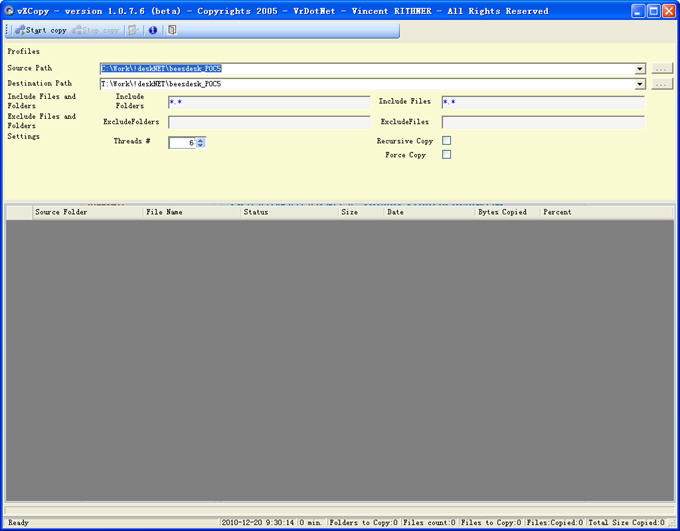Click the 'Total Size Copied:0' status entry

coord(626,523)
